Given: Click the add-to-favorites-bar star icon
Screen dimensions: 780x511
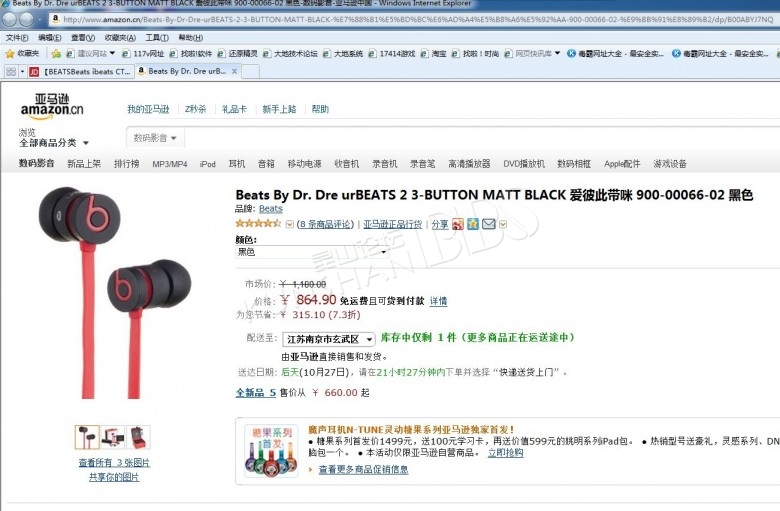Looking at the screenshot, I should click(x=56, y=53).
